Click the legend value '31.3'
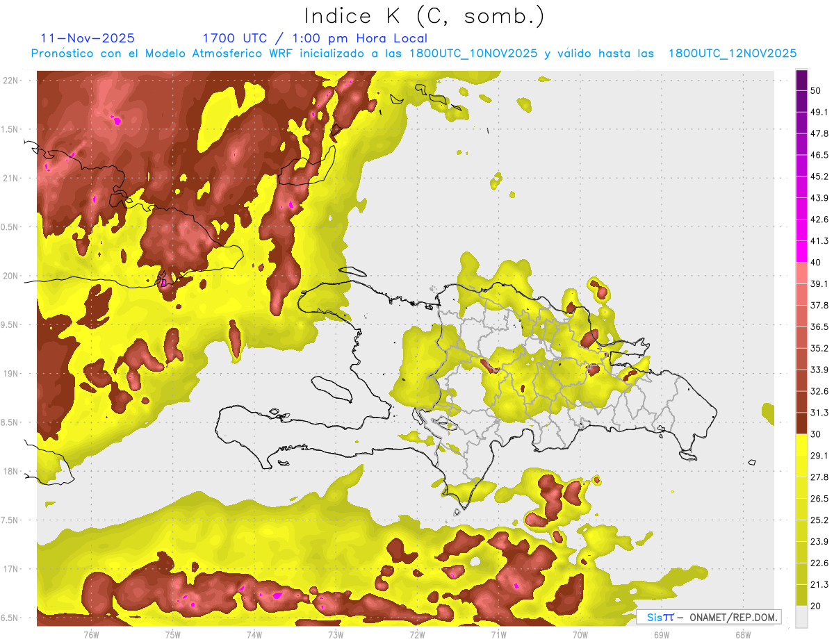Screen dimensions: 834x644 point(819,413)
